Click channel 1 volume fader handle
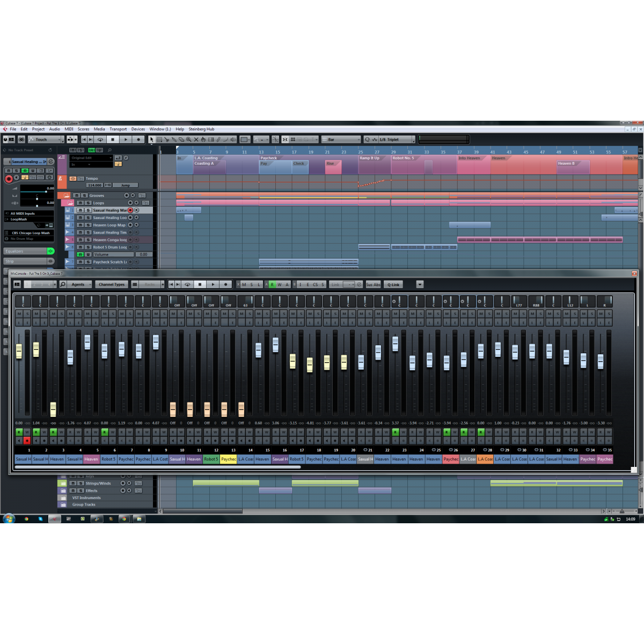Viewport: 644px width, 644px height. pos(19,351)
